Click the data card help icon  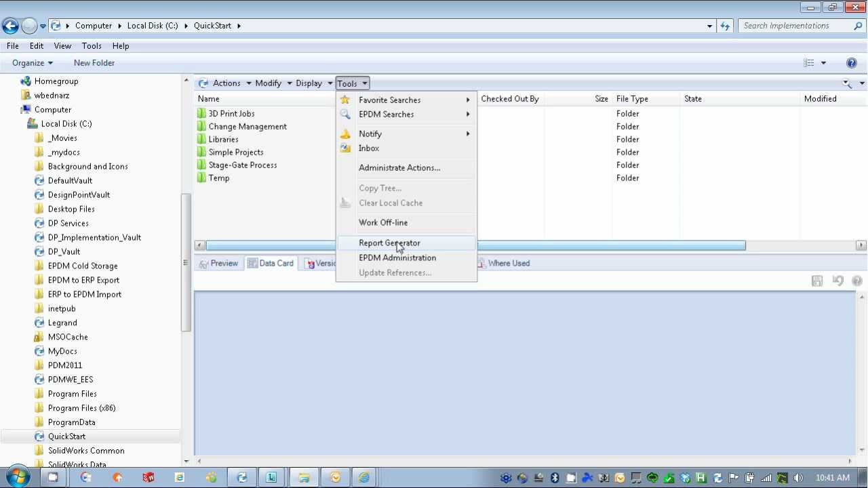coord(857,281)
